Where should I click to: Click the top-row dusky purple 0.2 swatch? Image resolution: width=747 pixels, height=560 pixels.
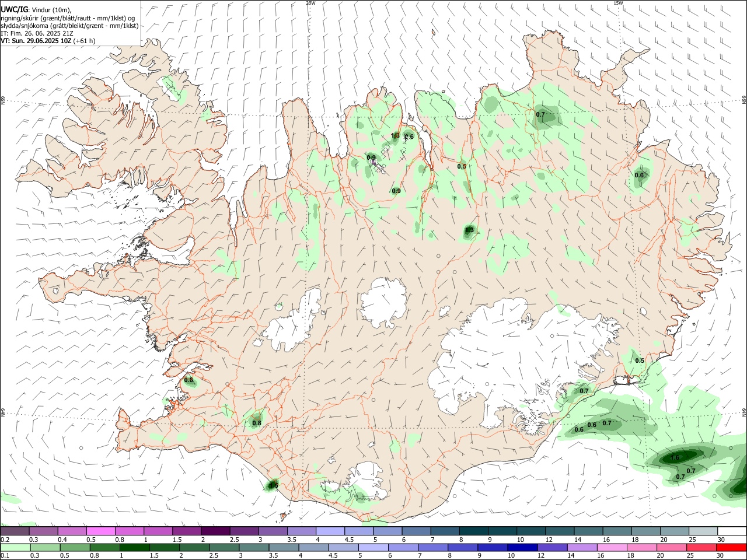click(x=15, y=531)
